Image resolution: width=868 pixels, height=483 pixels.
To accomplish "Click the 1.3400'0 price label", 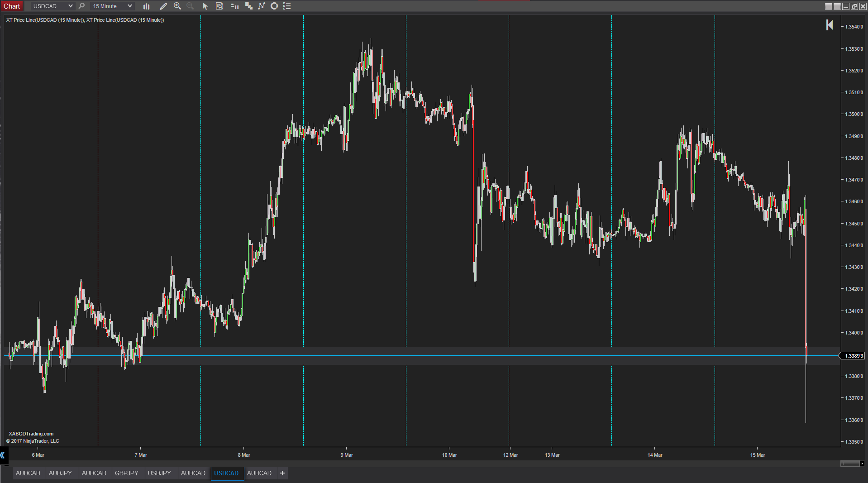I will (854, 333).
